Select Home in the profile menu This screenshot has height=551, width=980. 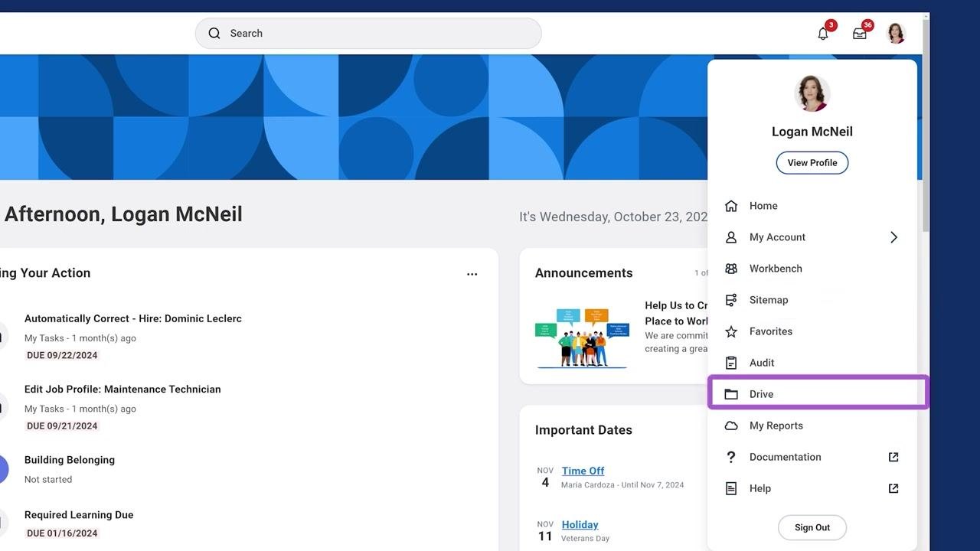[812, 206]
